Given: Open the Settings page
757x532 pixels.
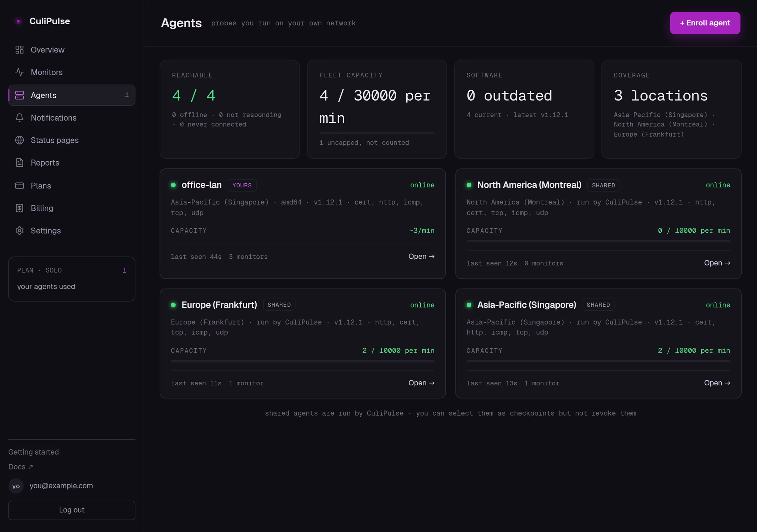Looking at the screenshot, I should [72, 230].
